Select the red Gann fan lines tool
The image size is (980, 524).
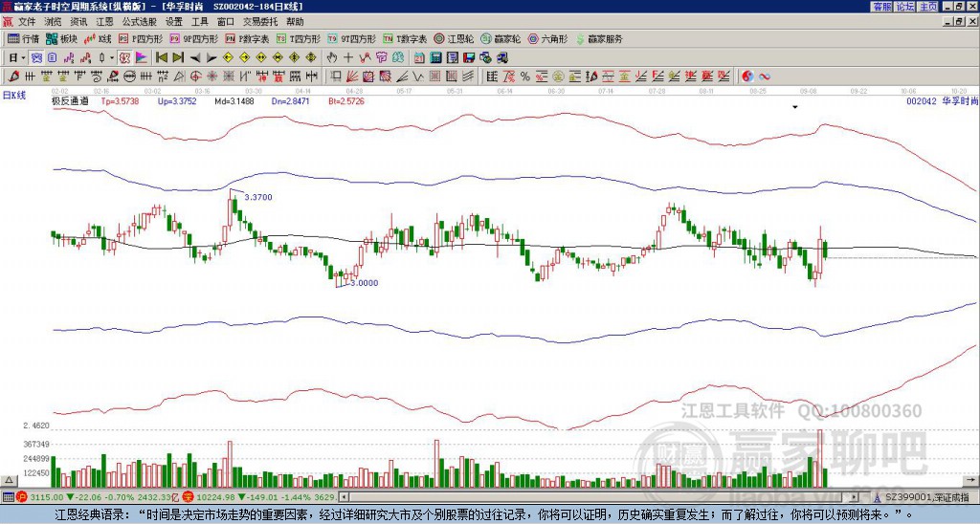click(352, 76)
